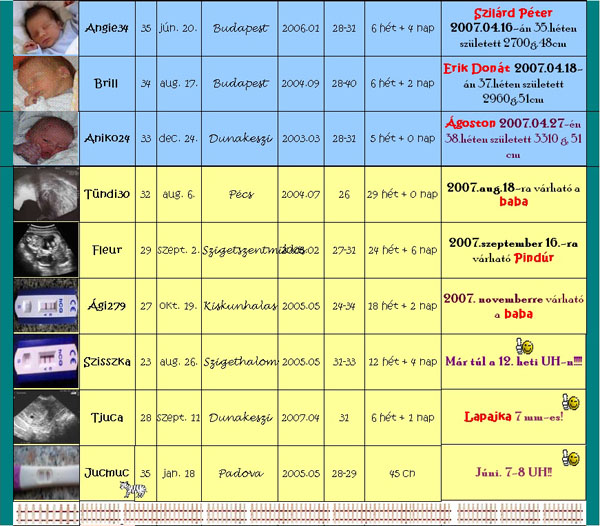600x526 pixels.
Task: Click the '2007. novemberre várható a baba' cell
Action: pyautogui.click(x=513, y=305)
